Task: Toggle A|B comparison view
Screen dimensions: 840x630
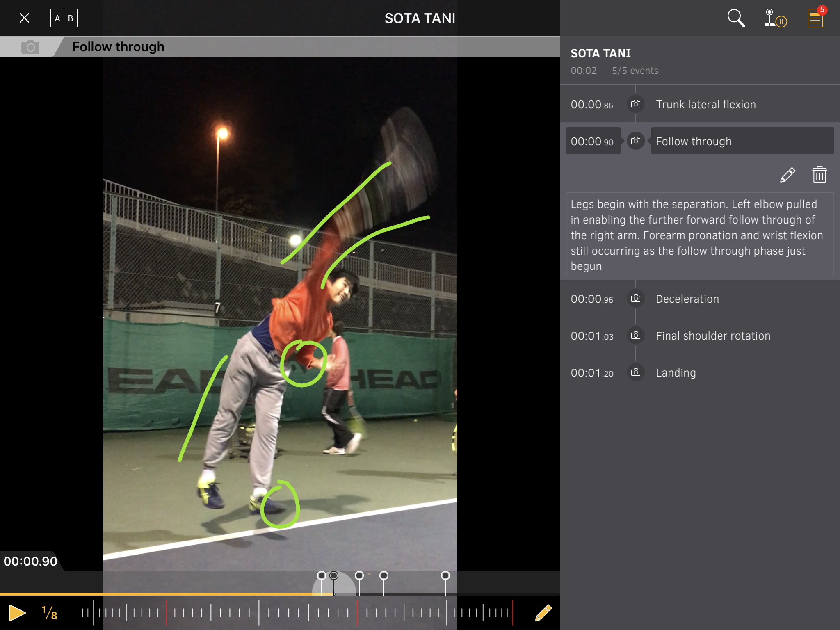Action: (x=64, y=18)
